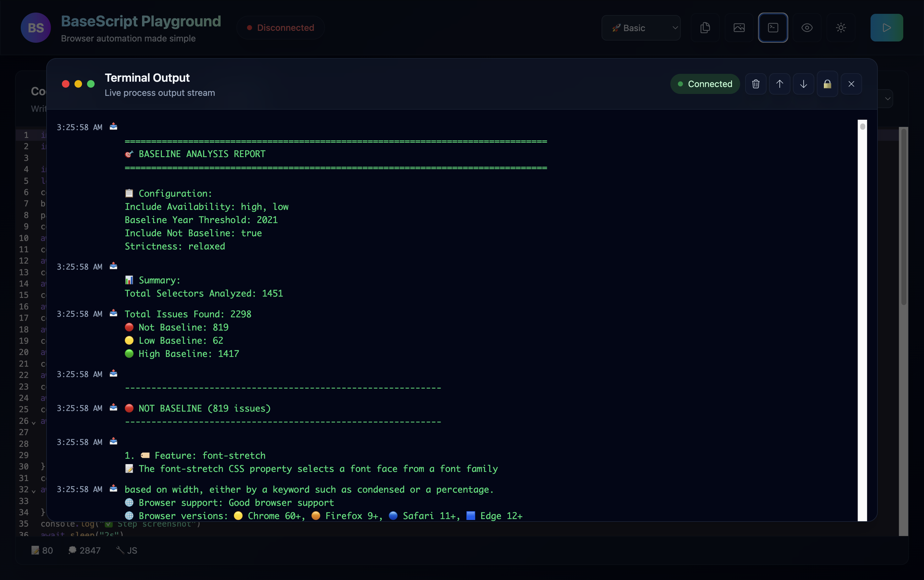924x580 pixels.
Task: Click the copy code icon in header
Action: (705, 28)
